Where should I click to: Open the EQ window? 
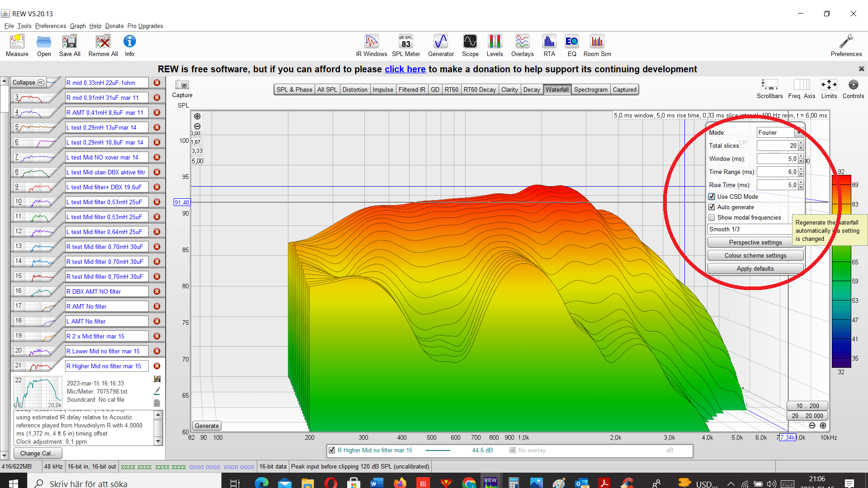[x=572, y=46]
